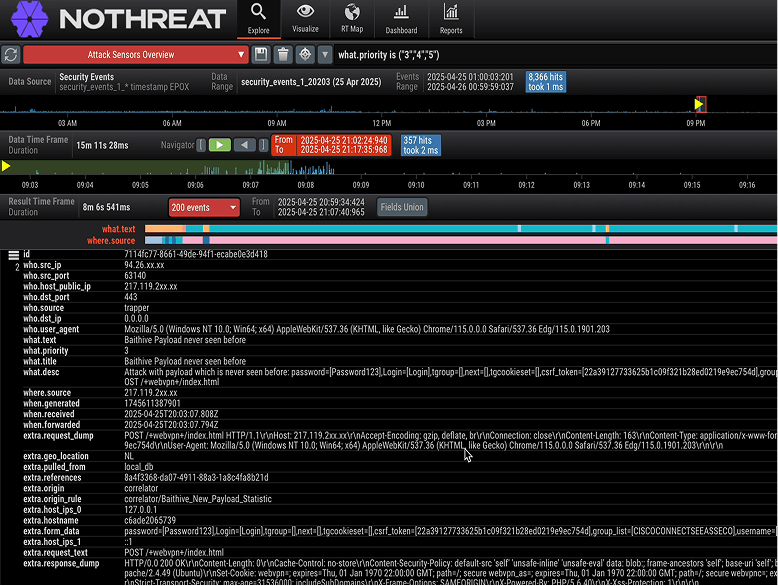Screen dimensions: 778x586
Task: Click the what.text color timeline bar
Action: (460, 230)
